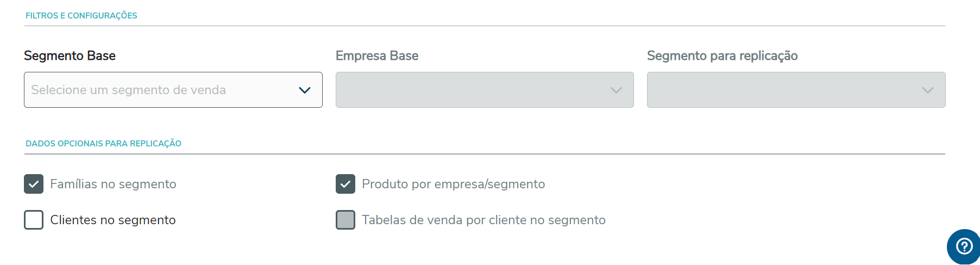This screenshot has height=265, width=980.
Task: Click the 'Famílias no segmento' label text
Action: point(113,184)
